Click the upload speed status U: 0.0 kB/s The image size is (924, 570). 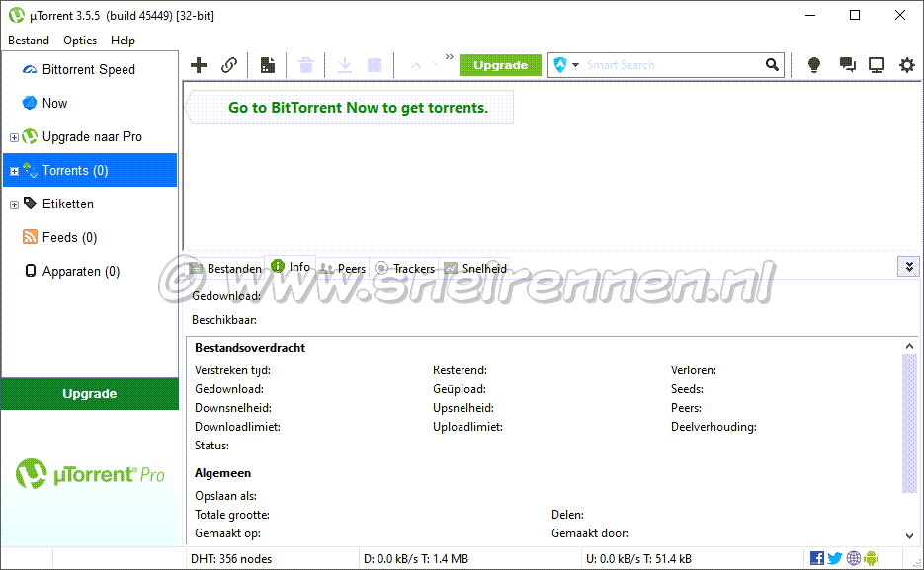(638, 559)
